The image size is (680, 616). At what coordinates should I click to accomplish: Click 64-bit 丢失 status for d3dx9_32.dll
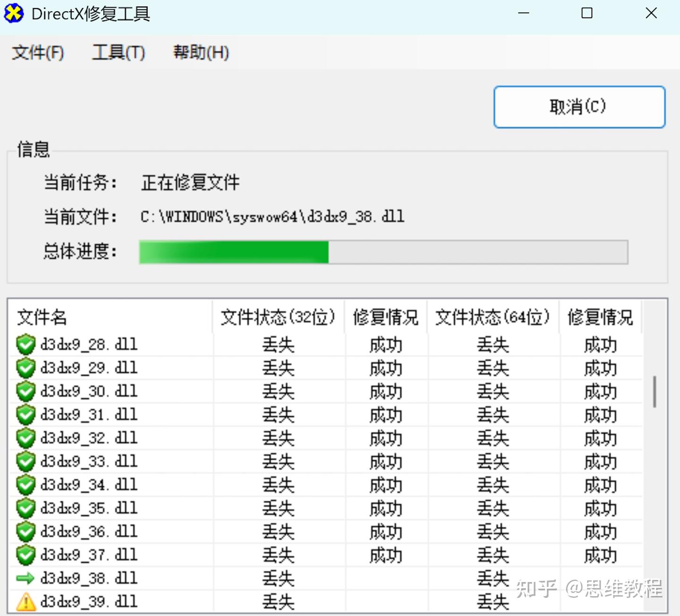pyautogui.click(x=493, y=439)
